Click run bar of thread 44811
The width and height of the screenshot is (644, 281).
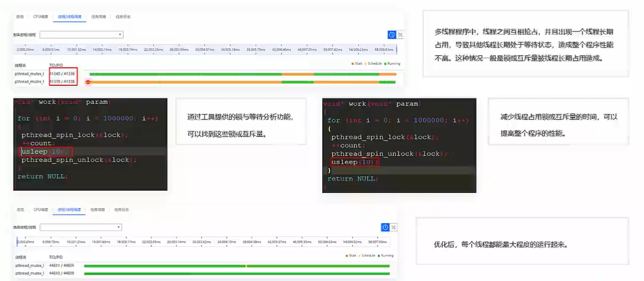pyautogui.click(x=236, y=266)
